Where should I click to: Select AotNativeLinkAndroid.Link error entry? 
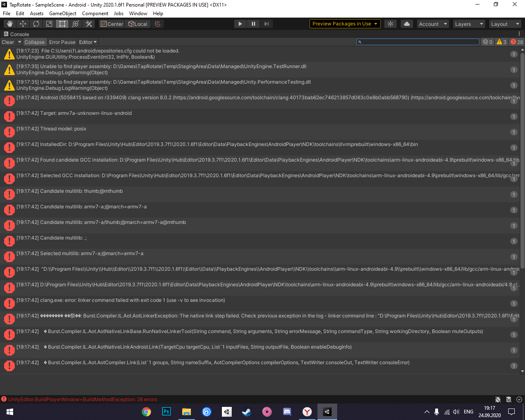point(259,350)
